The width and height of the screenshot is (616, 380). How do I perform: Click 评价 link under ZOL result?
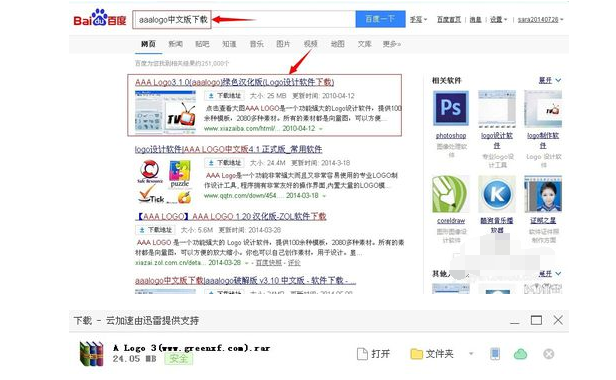click(x=294, y=263)
